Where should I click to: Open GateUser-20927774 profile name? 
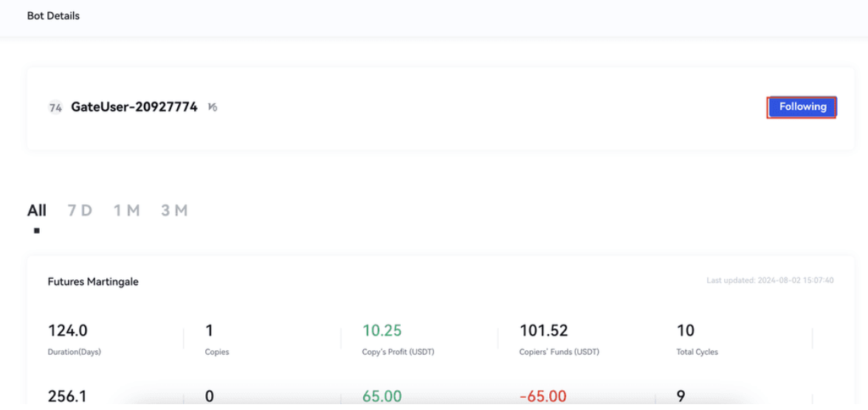(134, 107)
